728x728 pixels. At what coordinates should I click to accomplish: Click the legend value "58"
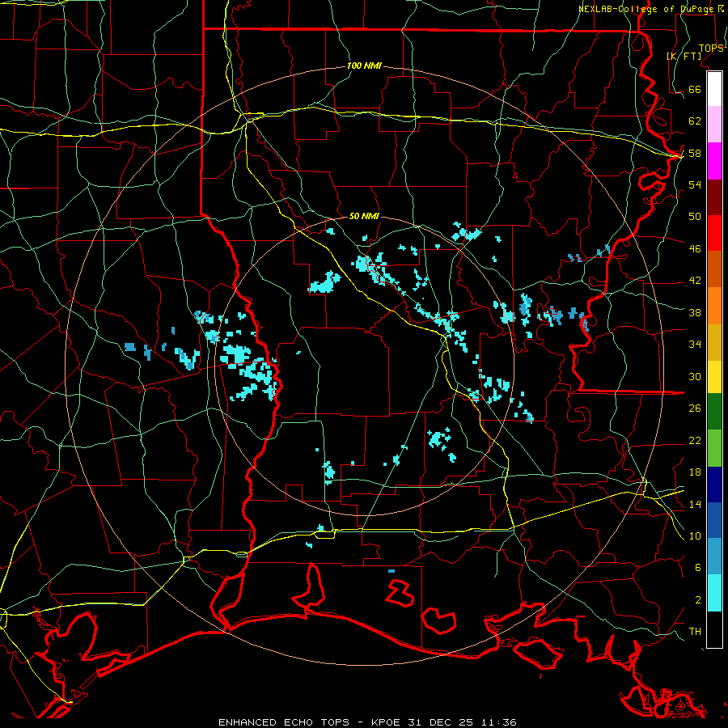(x=695, y=153)
